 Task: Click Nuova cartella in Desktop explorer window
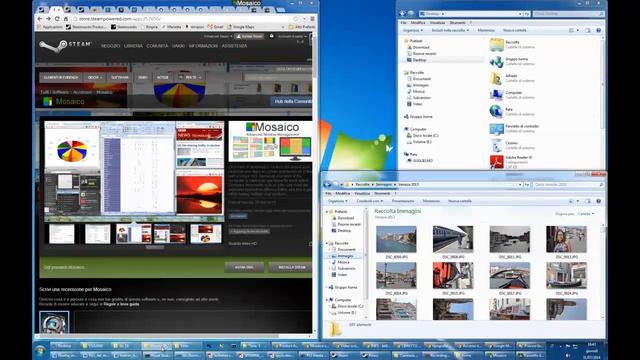point(514,30)
